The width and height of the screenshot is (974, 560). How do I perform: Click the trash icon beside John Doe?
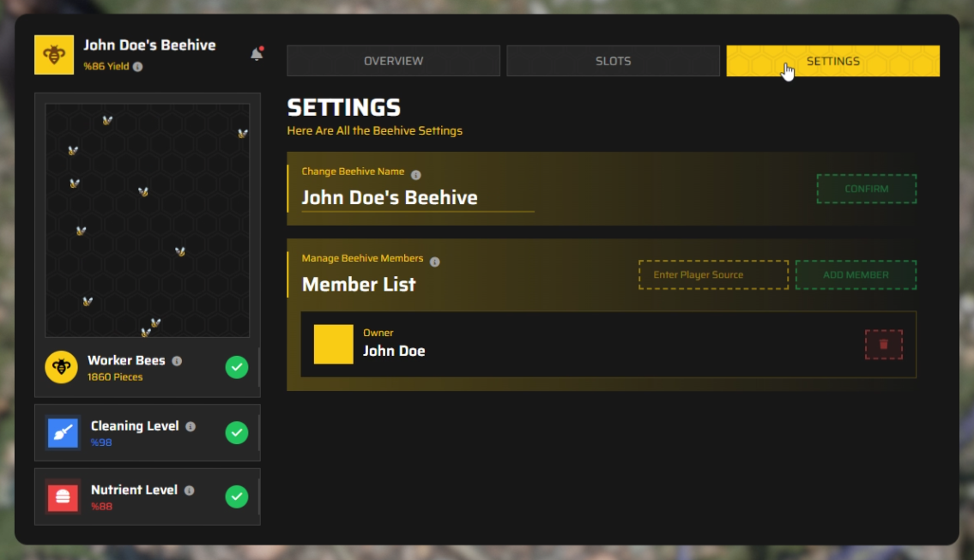(884, 344)
